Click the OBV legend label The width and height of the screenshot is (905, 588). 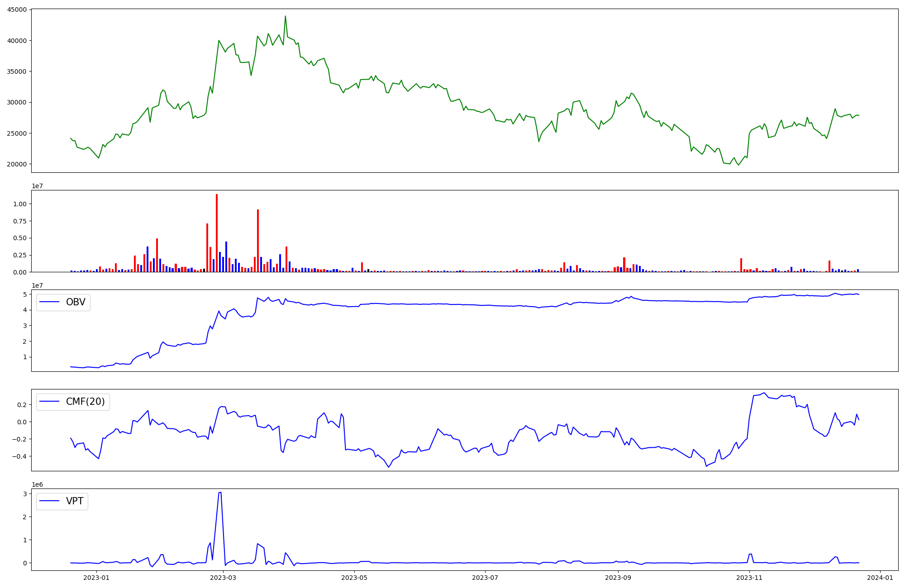click(76, 302)
